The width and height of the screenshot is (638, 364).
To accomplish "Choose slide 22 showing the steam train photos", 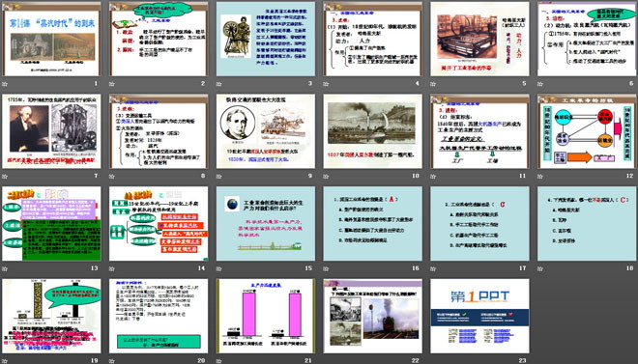I will [x=373, y=316].
